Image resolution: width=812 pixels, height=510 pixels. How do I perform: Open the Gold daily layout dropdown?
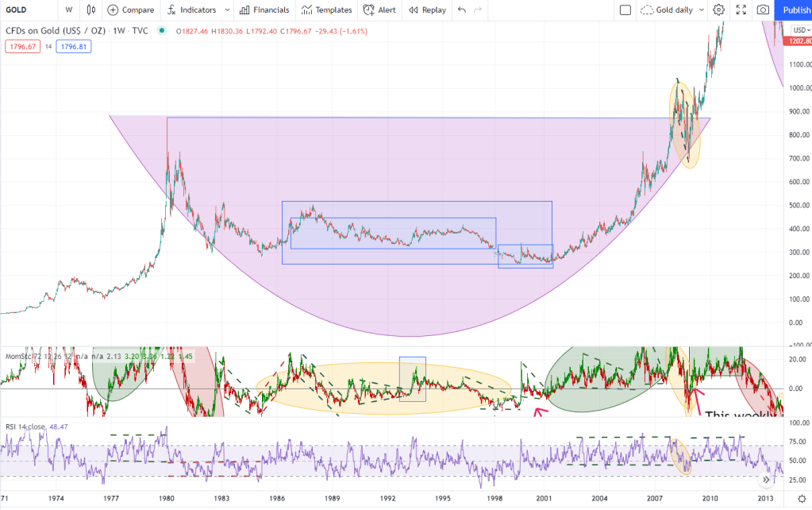pos(673,10)
